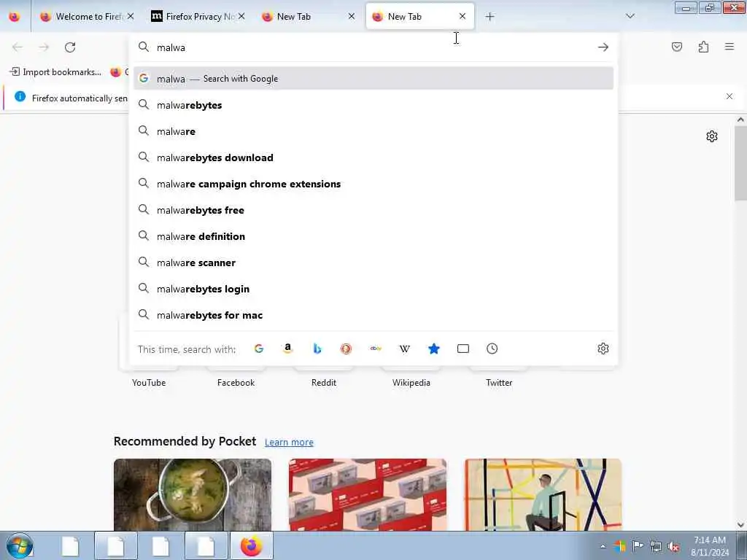Choose 'malware campaign chrome extensions' suggestion

point(373,184)
